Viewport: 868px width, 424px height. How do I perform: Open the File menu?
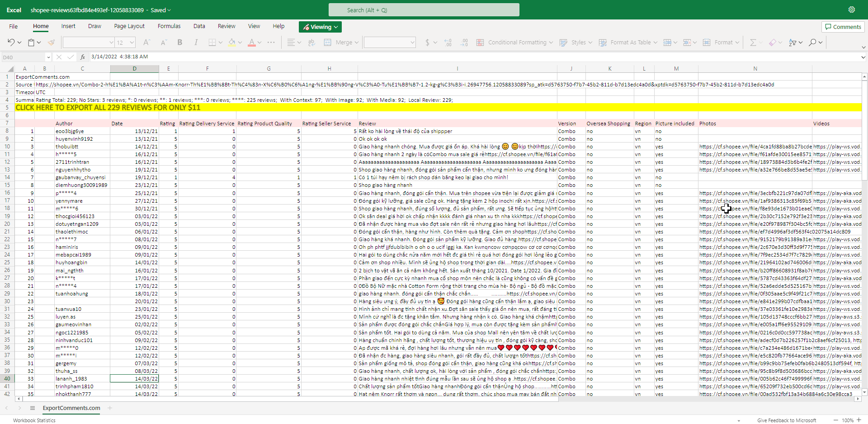[x=14, y=26]
